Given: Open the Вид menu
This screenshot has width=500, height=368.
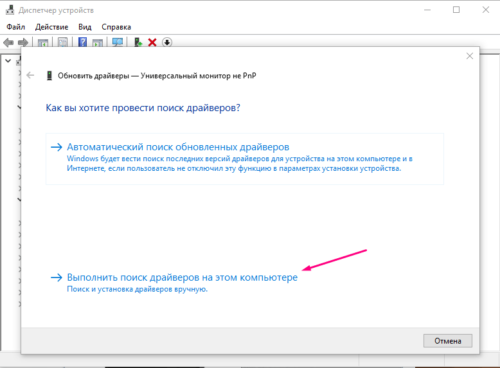Looking at the screenshot, I should 85,27.
